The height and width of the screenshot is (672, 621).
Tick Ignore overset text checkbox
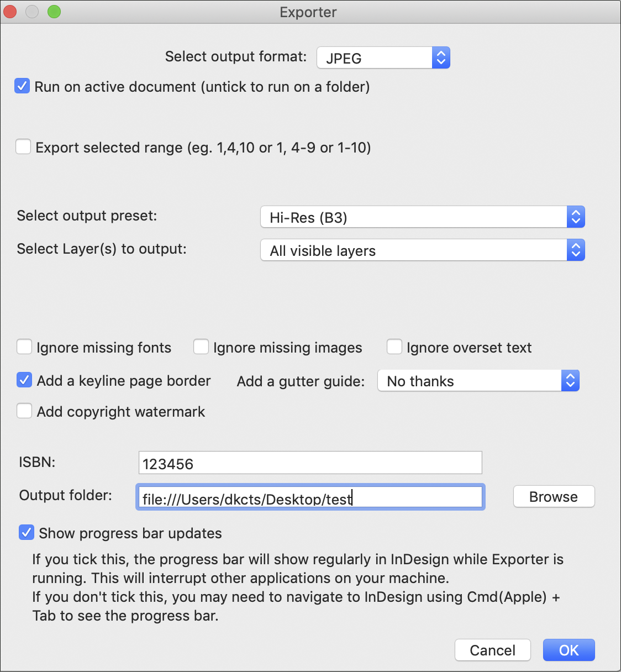[394, 347]
